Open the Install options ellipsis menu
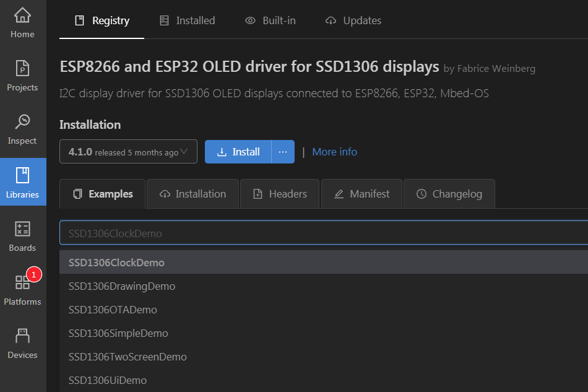 pos(283,152)
